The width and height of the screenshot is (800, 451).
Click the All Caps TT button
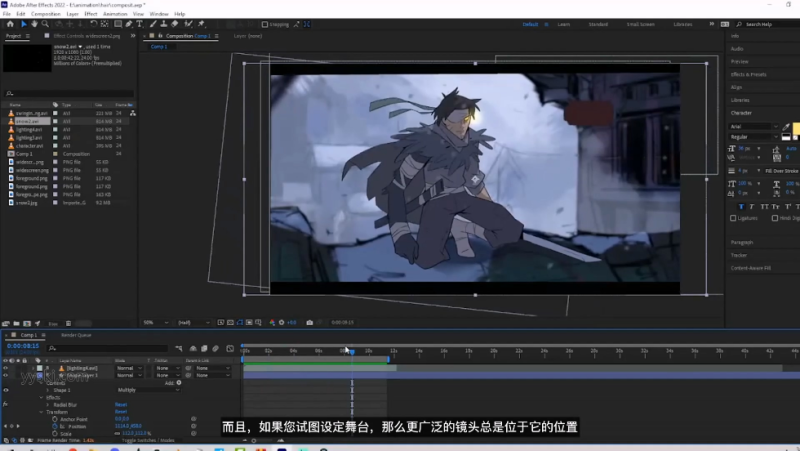coord(764,207)
